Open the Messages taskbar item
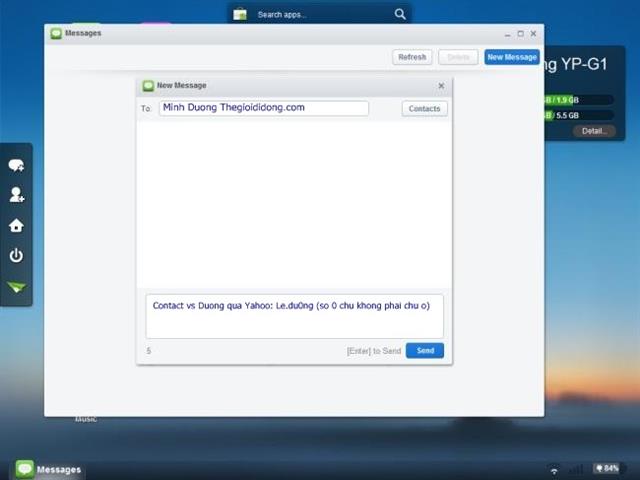 click(48, 469)
